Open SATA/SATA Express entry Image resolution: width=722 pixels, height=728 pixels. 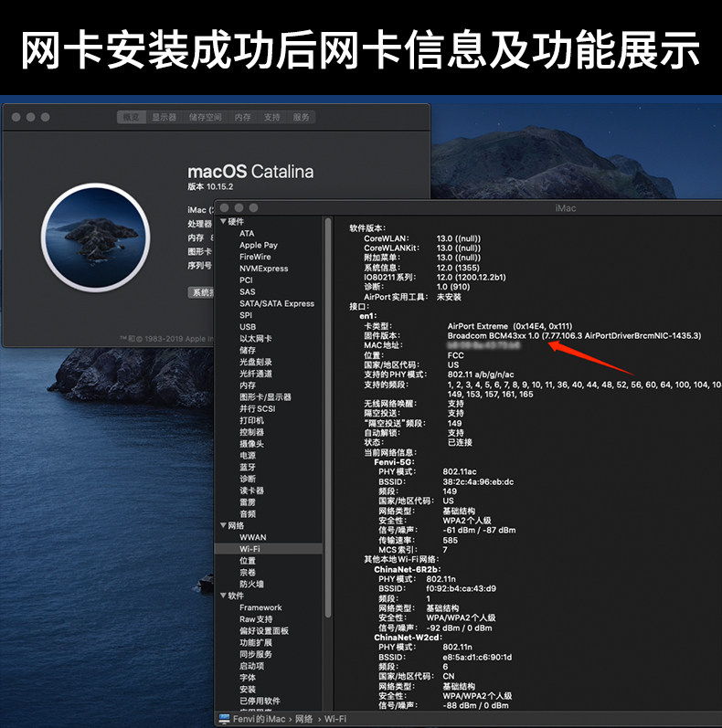(276, 303)
